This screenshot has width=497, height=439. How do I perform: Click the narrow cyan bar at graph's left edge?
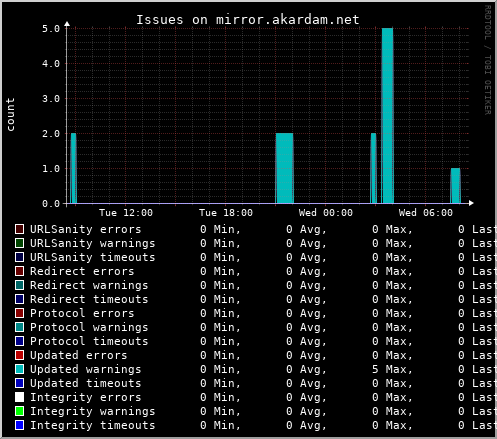tap(73, 168)
